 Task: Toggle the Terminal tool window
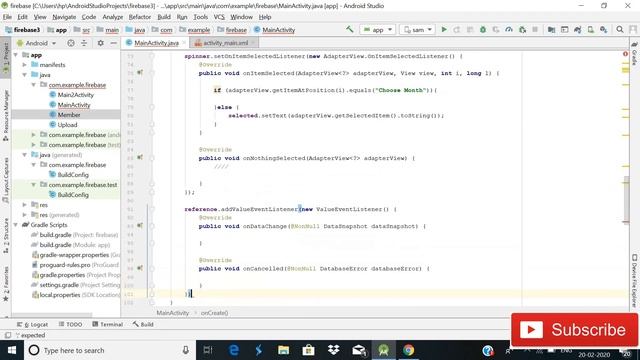click(x=107, y=324)
